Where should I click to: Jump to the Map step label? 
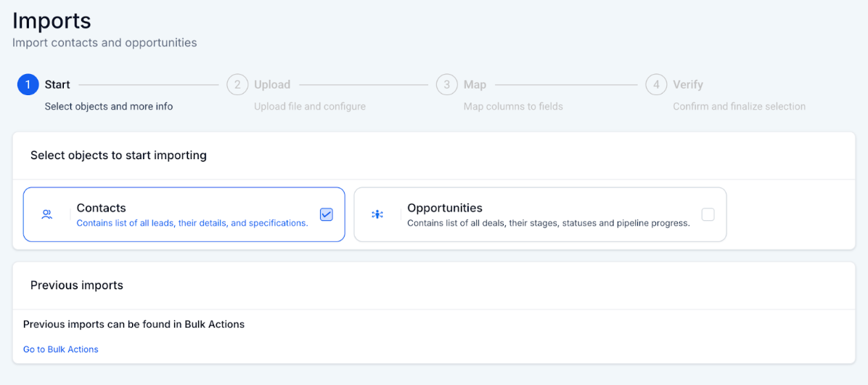[x=475, y=85]
